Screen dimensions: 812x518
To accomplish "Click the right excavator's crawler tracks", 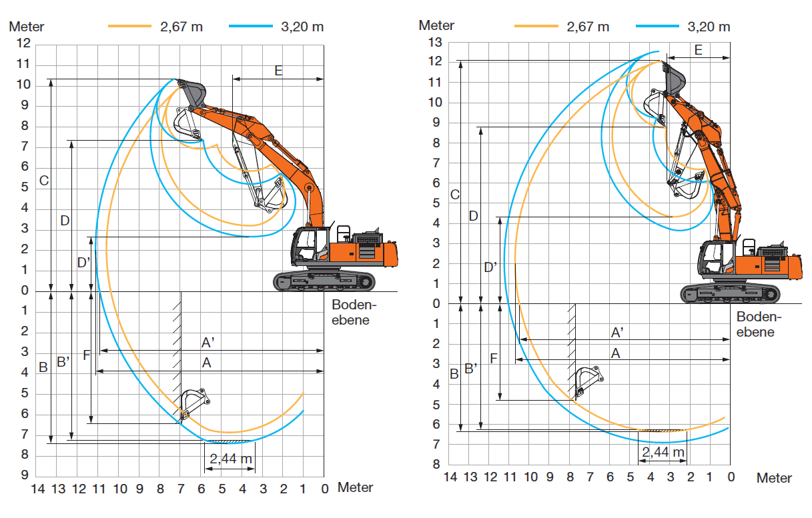I will point(731,293).
